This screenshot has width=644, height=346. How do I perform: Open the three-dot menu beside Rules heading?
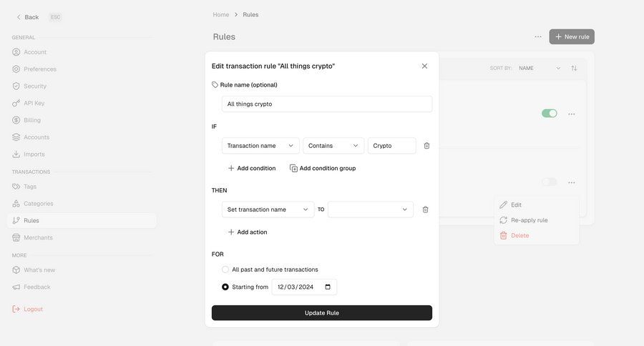point(538,36)
